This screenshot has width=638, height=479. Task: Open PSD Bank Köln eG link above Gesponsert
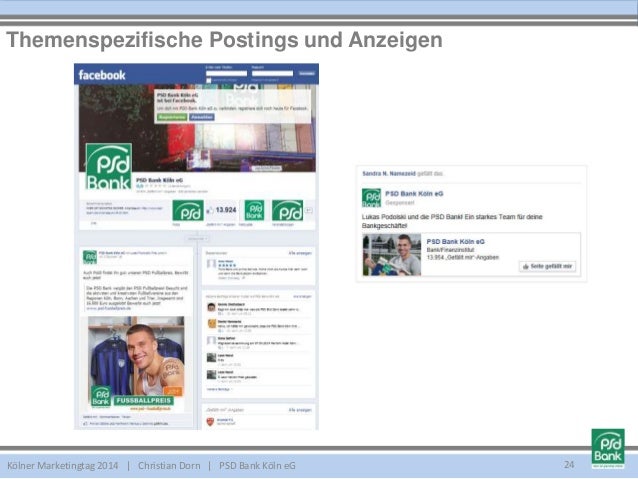[414, 194]
